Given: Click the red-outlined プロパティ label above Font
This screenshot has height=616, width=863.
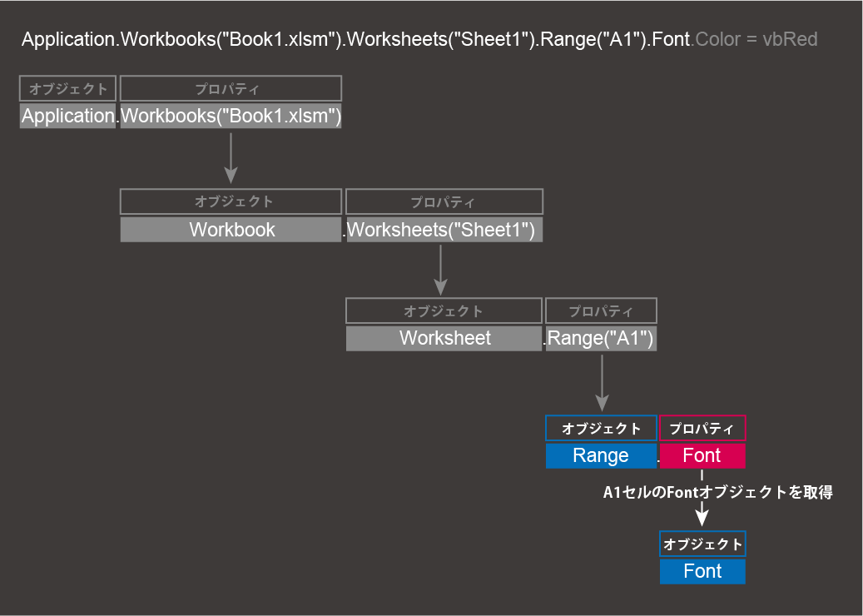Looking at the screenshot, I should [702, 429].
